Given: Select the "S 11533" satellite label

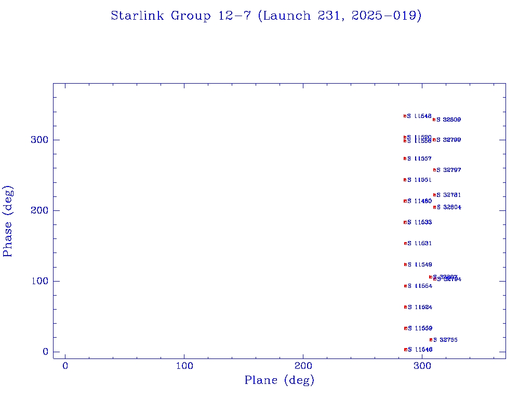Looking at the screenshot, I should [420, 222].
